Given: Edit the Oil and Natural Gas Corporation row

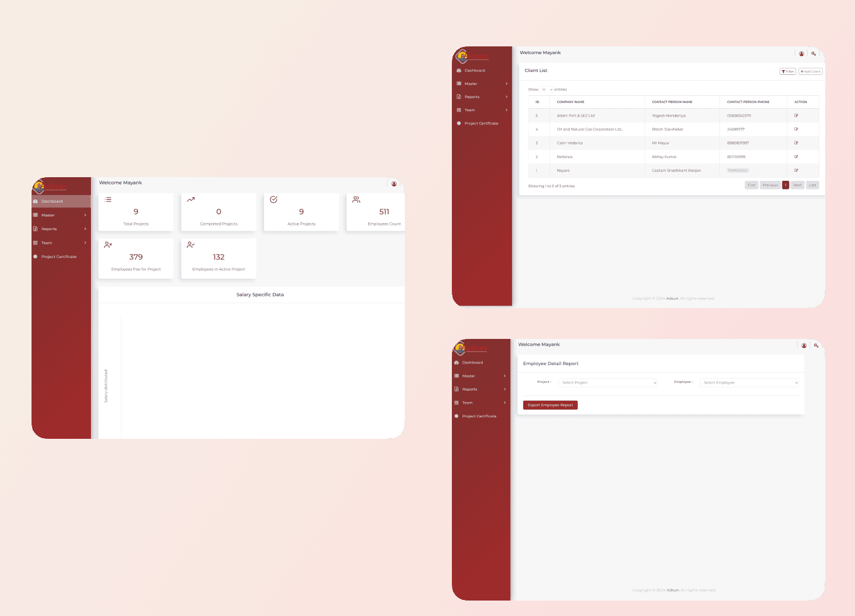Looking at the screenshot, I should 796,129.
